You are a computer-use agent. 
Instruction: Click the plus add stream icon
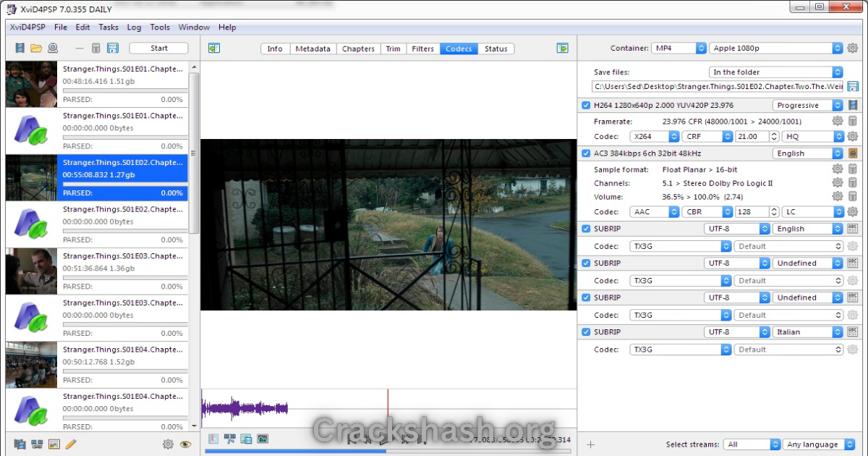[590, 444]
